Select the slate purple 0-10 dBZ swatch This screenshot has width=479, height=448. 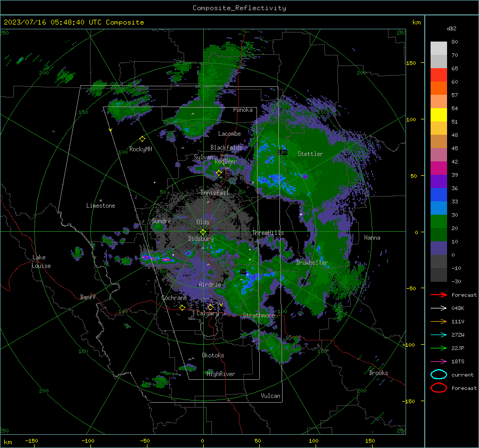click(x=439, y=248)
